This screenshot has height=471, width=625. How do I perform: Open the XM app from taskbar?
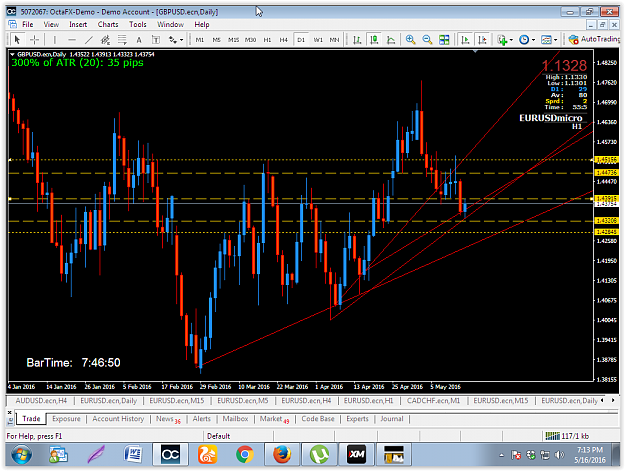[x=356, y=454]
